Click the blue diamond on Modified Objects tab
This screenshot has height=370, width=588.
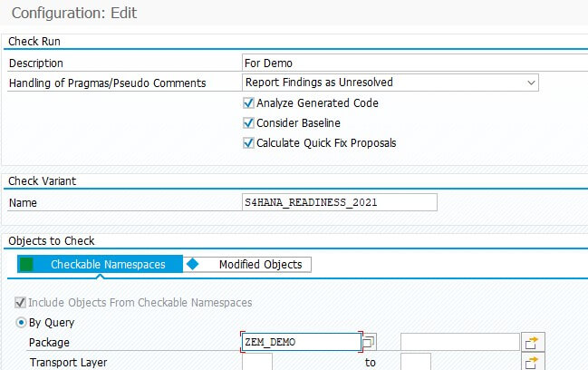pos(192,264)
